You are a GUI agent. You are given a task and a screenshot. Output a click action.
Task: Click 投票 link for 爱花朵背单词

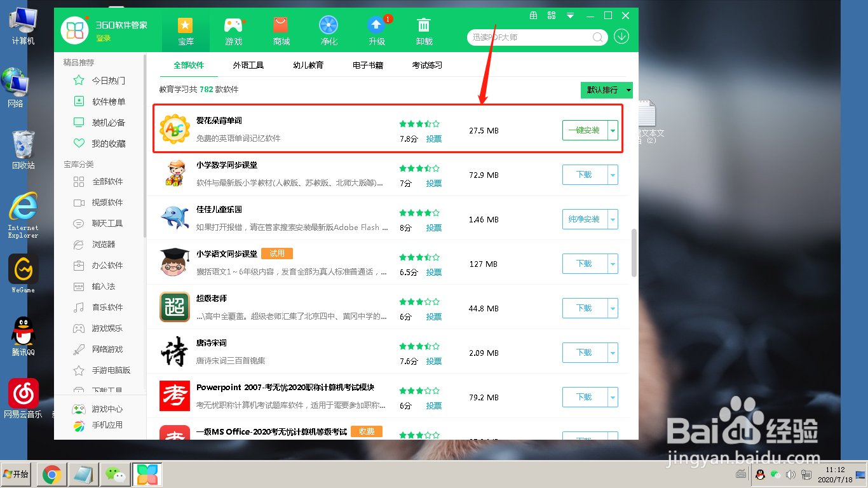[434, 139]
